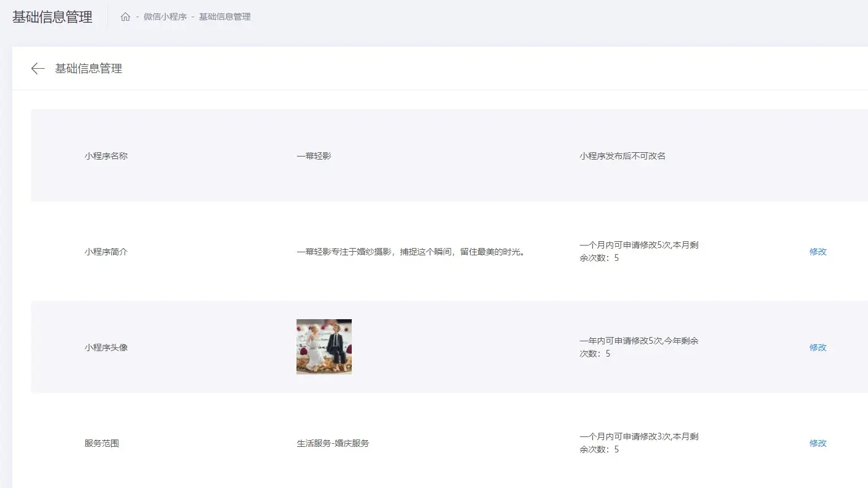This screenshot has height=488, width=868.
Task: Click the name text 一幕轻影
Action: click(x=314, y=155)
